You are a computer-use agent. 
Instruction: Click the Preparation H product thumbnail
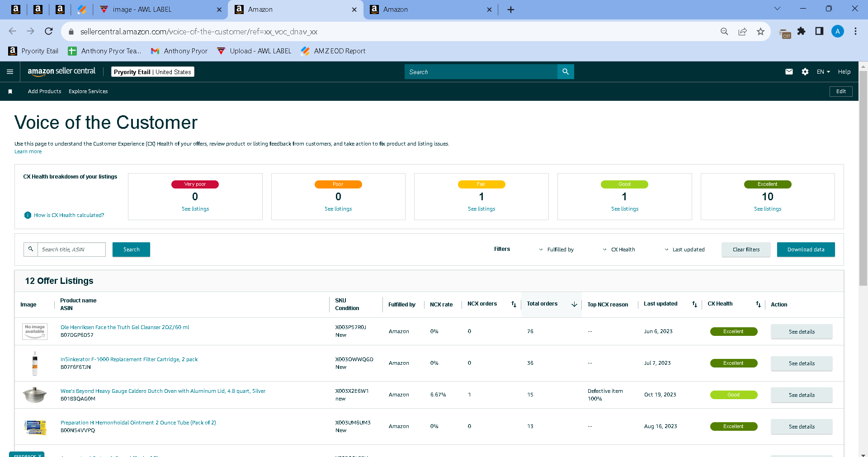tap(35, 427)
